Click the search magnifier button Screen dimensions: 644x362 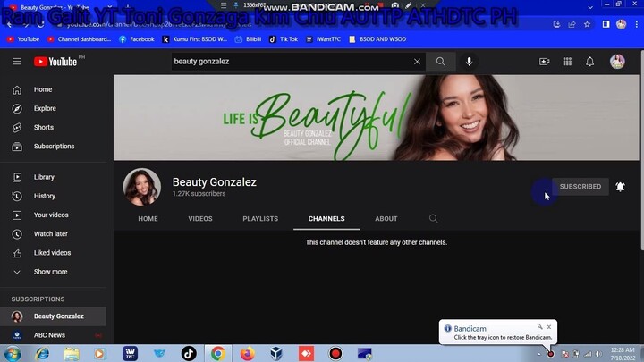pos(441,62)
